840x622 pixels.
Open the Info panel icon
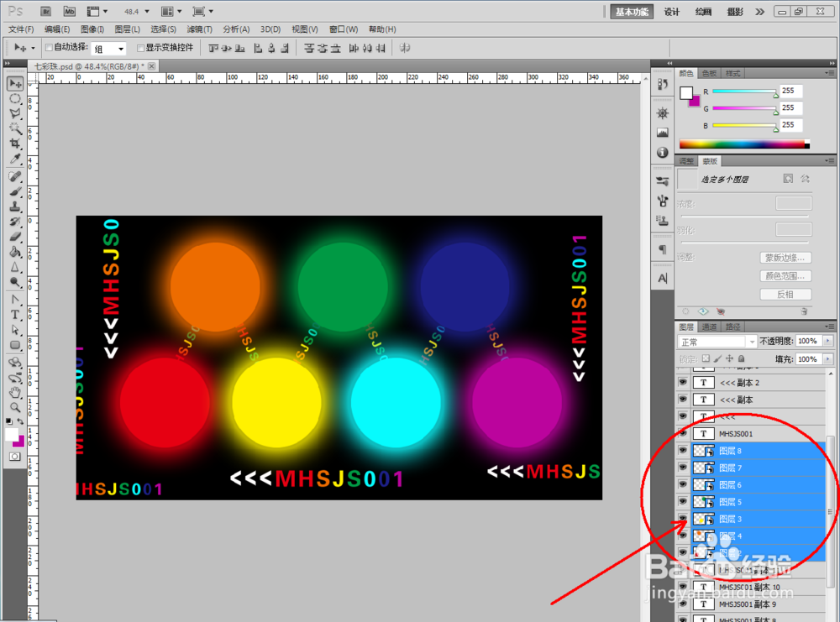[x=663, y=153]
